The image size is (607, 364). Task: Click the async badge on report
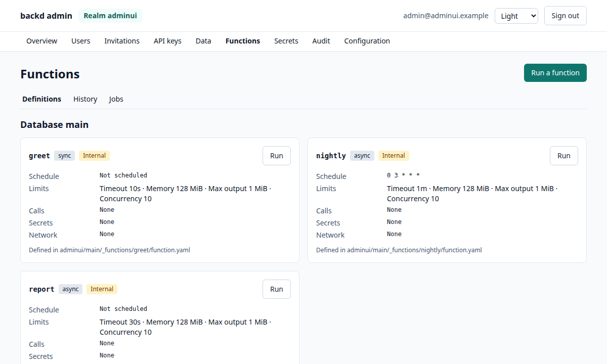(x=70, y=289)
